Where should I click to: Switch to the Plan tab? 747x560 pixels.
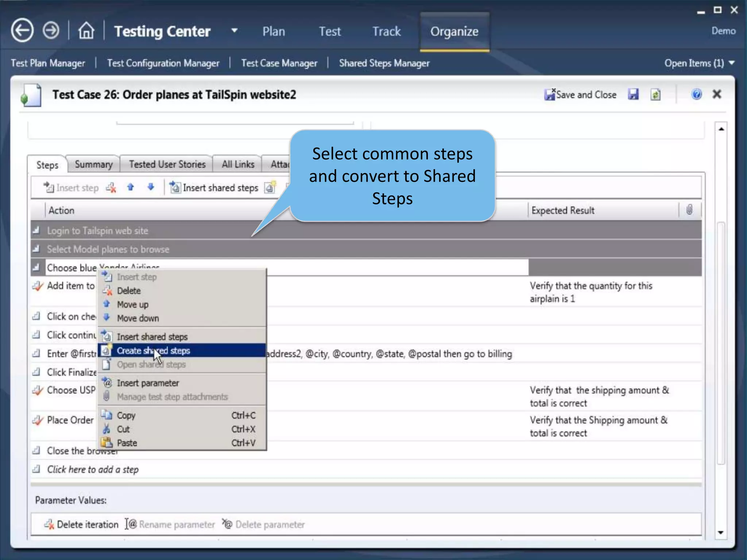(x=274, y=32)
